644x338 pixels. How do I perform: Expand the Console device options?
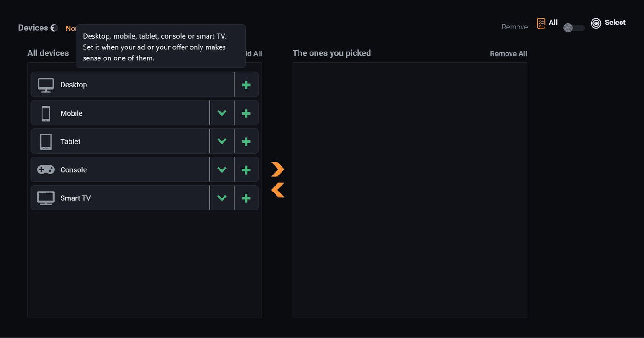(222, 170)
